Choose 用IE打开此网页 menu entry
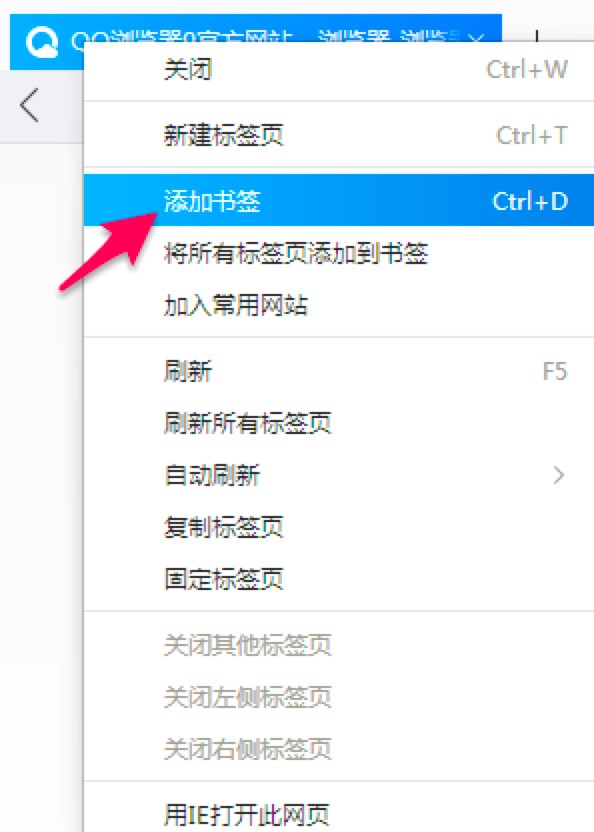 (x=339, y=813)
